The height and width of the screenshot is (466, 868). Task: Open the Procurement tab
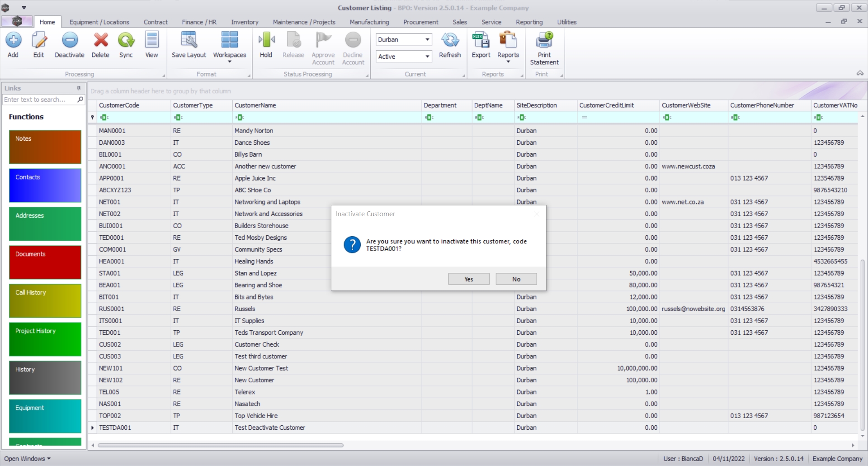[421, 22]
